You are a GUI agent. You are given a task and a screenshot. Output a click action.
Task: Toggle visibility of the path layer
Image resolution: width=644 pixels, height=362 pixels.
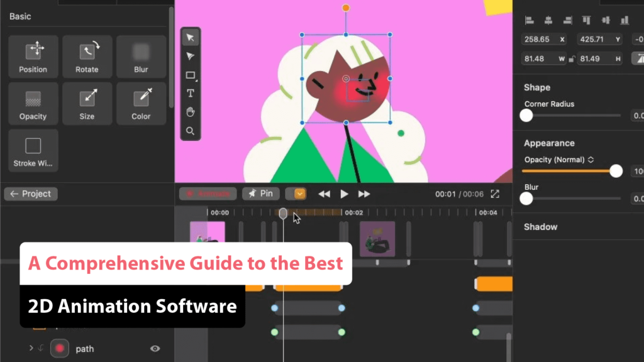click(155, 348)
